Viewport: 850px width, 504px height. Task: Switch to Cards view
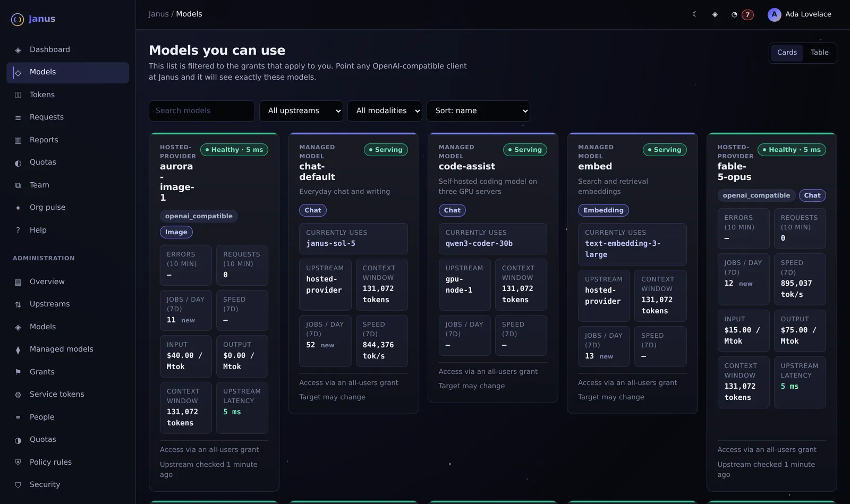click(x=787, y=53)
